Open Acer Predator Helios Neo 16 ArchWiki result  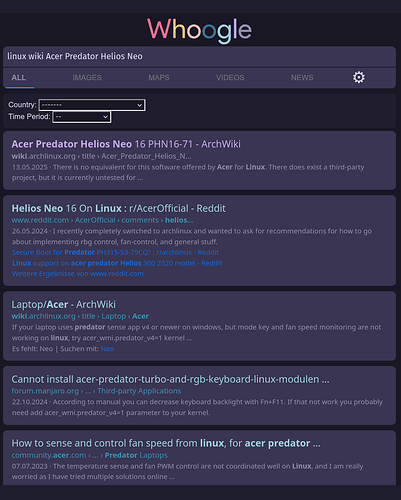(126, 144)
